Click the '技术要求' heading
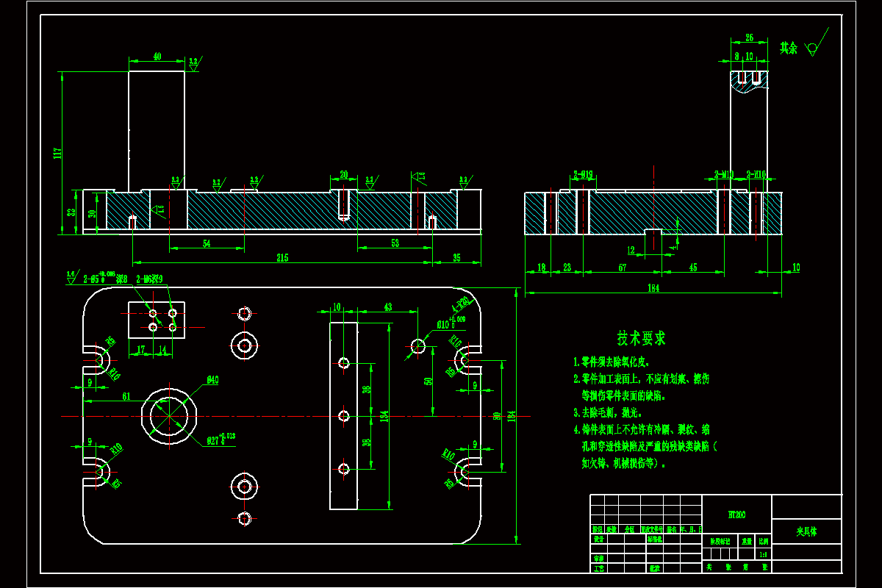This screenshot has width=882, height=588. click(642, 338)
